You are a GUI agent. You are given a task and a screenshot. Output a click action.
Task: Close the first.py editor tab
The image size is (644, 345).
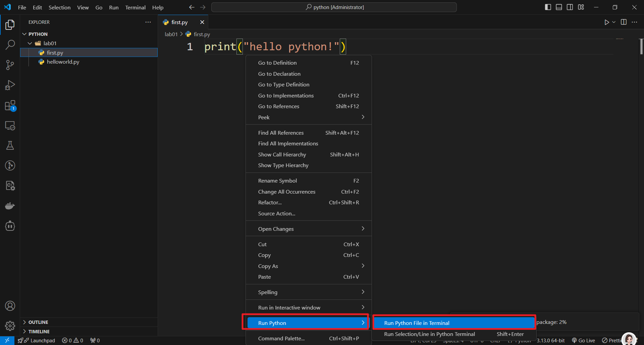click(x=202, y=22)
